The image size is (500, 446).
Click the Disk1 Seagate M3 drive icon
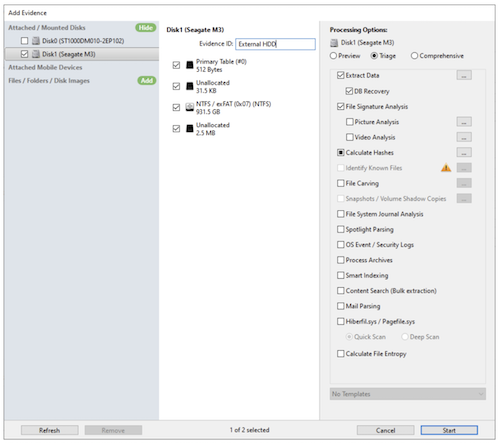click(36, 54)
